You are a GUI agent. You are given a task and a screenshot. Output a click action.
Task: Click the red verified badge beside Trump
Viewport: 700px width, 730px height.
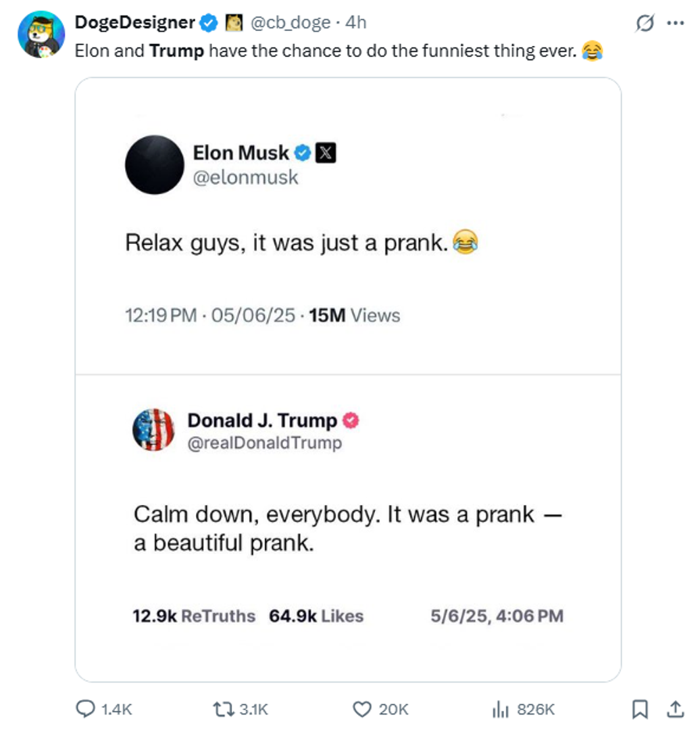351,420
